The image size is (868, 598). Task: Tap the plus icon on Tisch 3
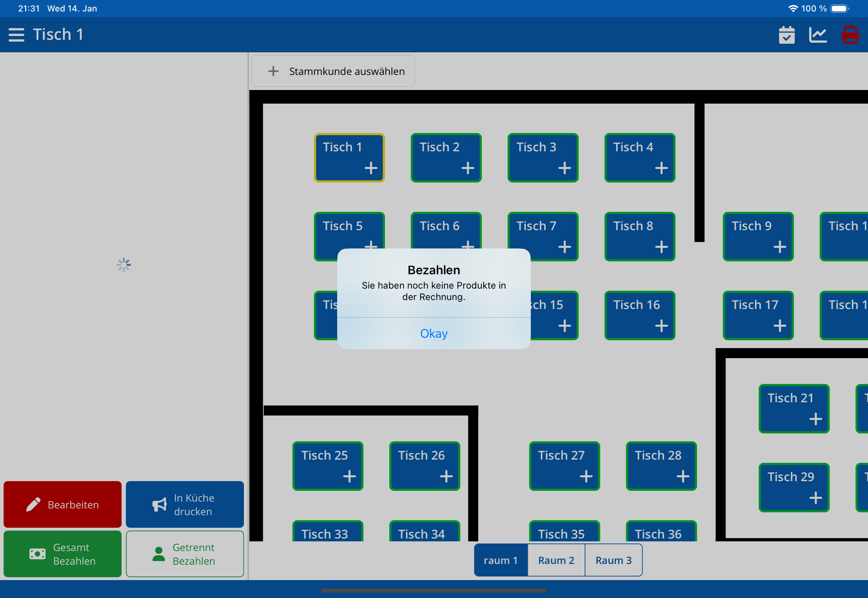click(x=565, y=168)
